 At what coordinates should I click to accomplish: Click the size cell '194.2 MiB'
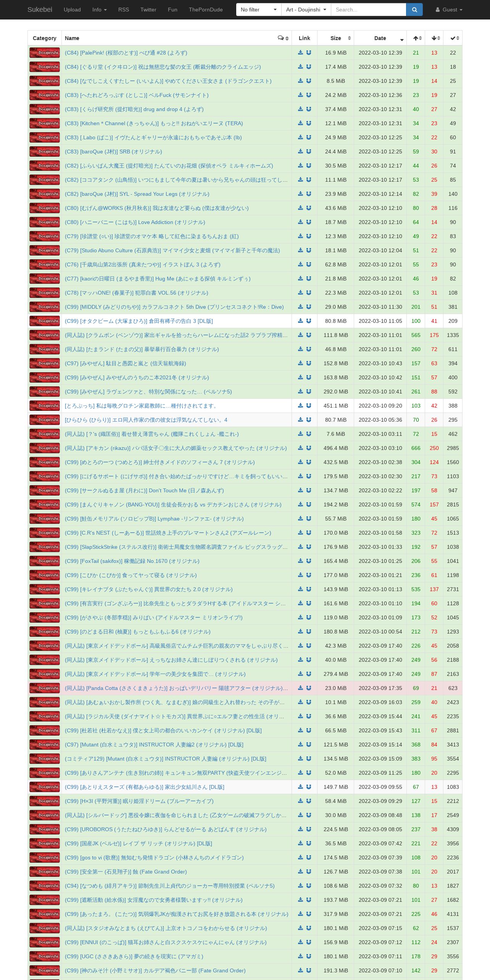click(336, 505)
